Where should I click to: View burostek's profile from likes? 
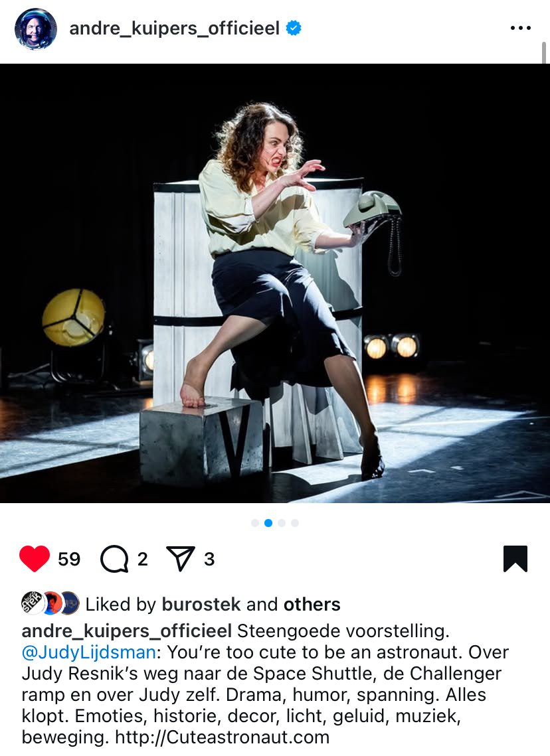[201, 604]
